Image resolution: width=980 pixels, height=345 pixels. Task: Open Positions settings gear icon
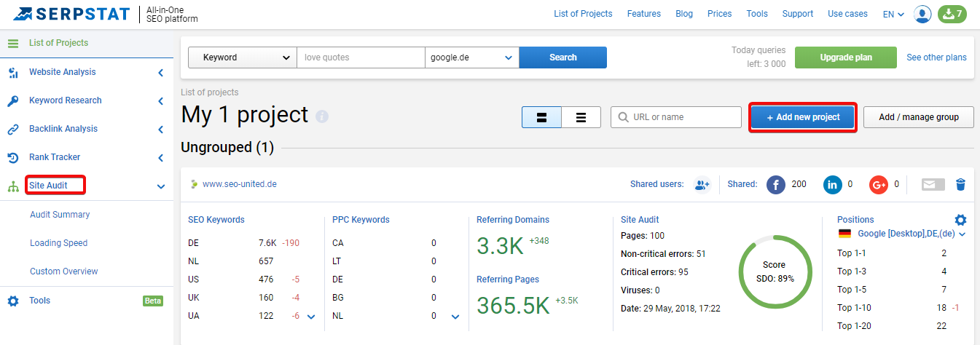tap(960, 220)
